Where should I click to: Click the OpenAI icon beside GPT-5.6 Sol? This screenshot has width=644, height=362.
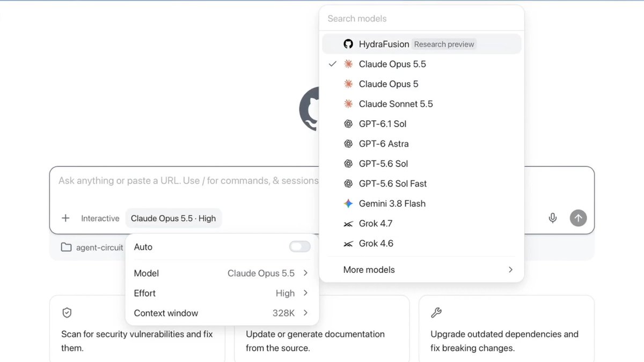348,164
